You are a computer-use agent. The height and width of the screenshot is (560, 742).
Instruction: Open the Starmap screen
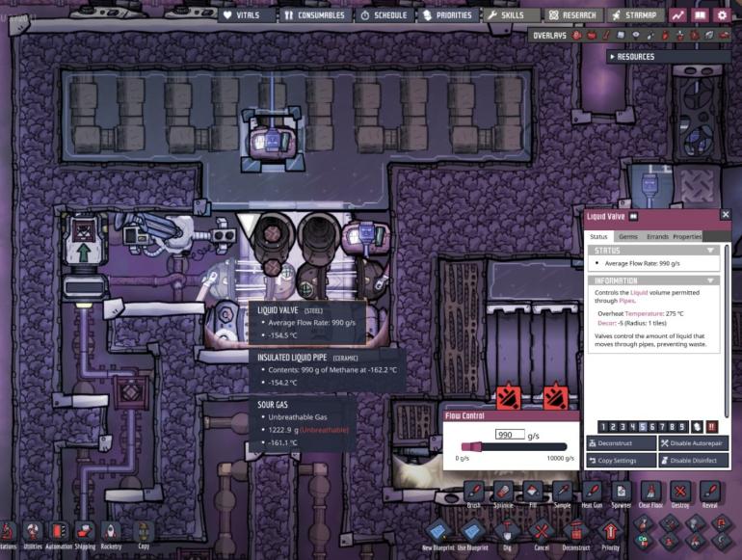pyautogui.click(x=635, y=15)
